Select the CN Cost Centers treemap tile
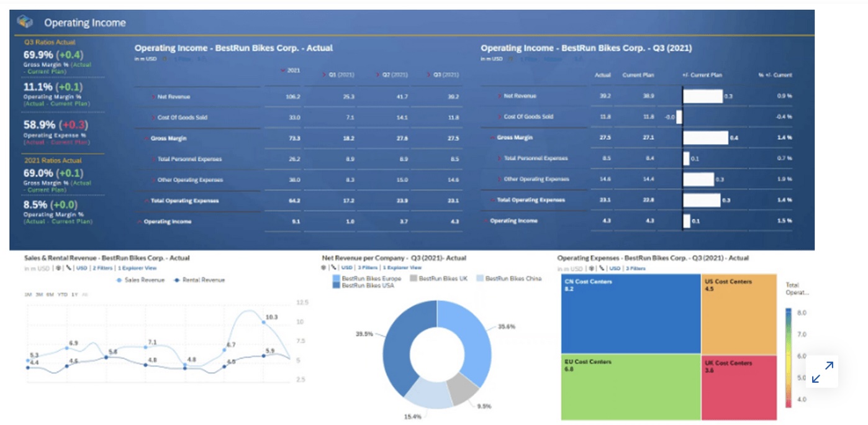Viewport: 868px width, 425px height. point(631,314)
